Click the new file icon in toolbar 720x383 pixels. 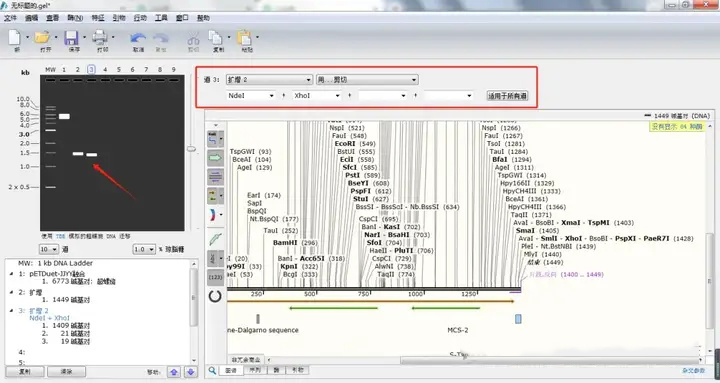coord(15,38)
